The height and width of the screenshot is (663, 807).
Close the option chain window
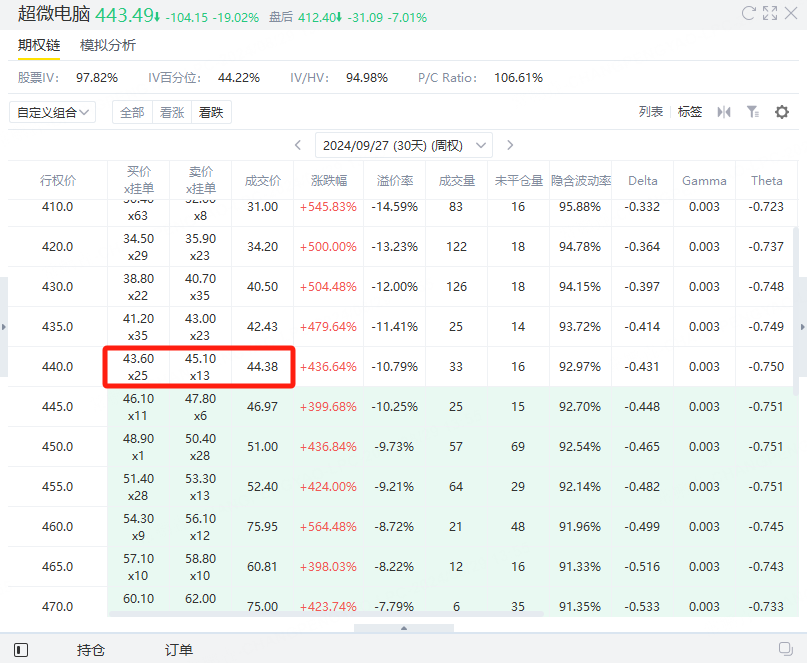coord(791,13)
